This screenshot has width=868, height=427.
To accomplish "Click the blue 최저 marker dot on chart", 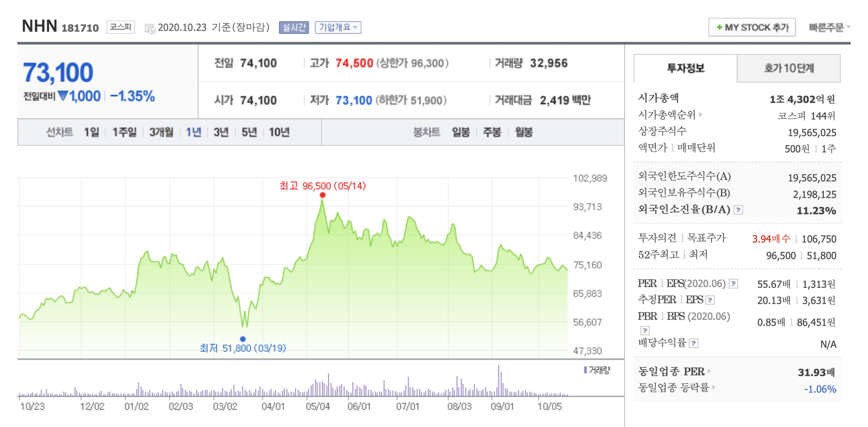I will coord(243,339).
